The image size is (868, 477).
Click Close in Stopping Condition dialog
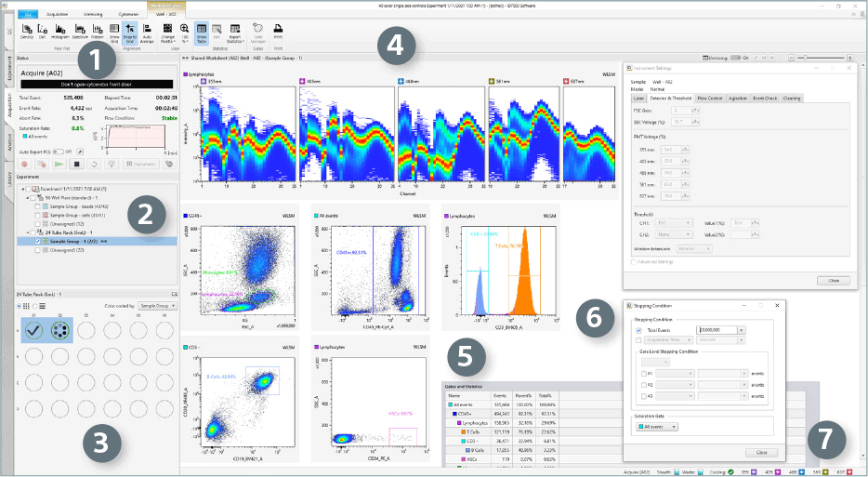761,452
